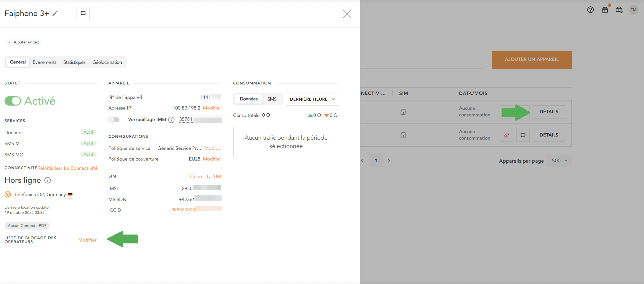
Task: Open the comment note icon beside device name
Action: click(83, 14)
